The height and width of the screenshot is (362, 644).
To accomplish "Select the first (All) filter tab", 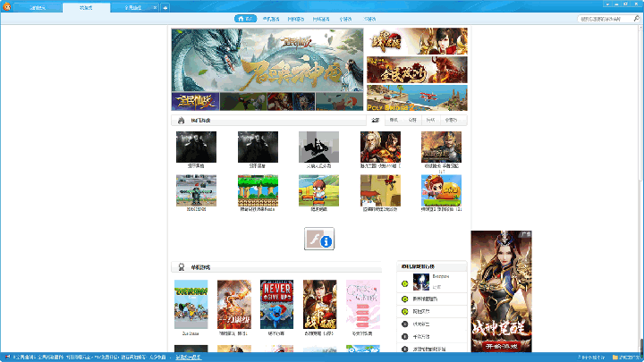I will click(375, 121).
